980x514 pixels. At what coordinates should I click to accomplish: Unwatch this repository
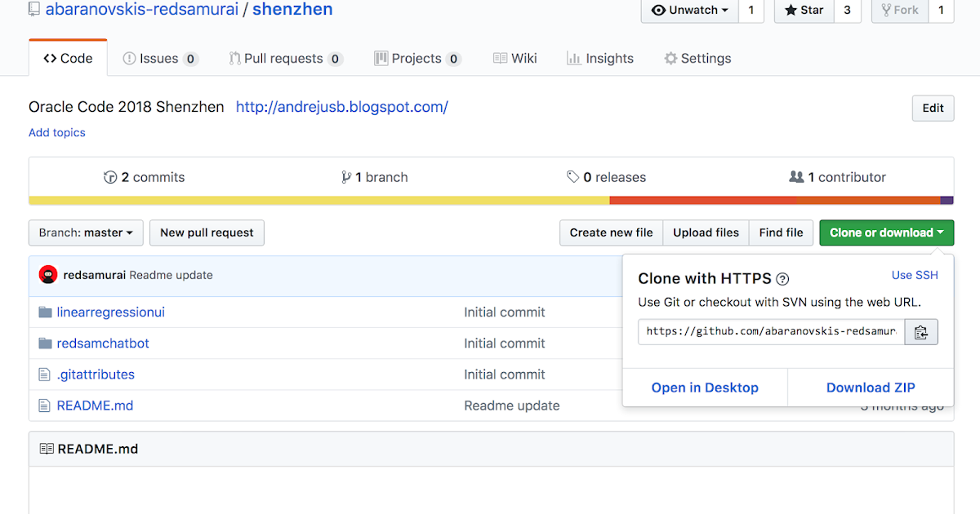(x=687, y=11)
